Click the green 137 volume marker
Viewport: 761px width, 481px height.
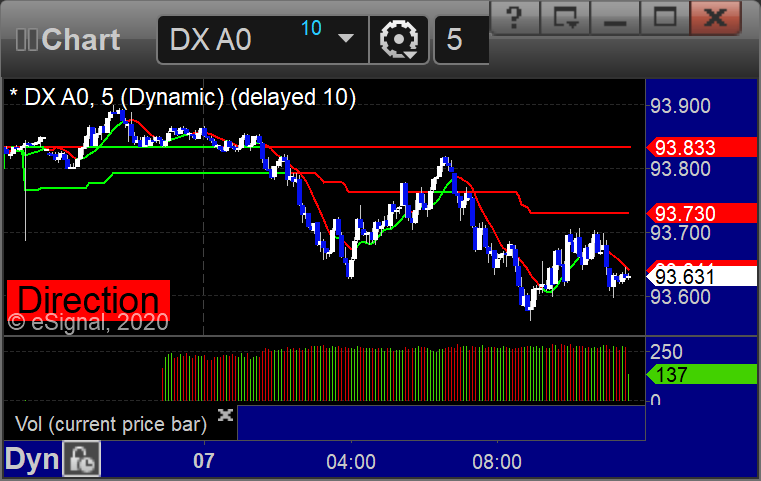click(x=702, y=374)
